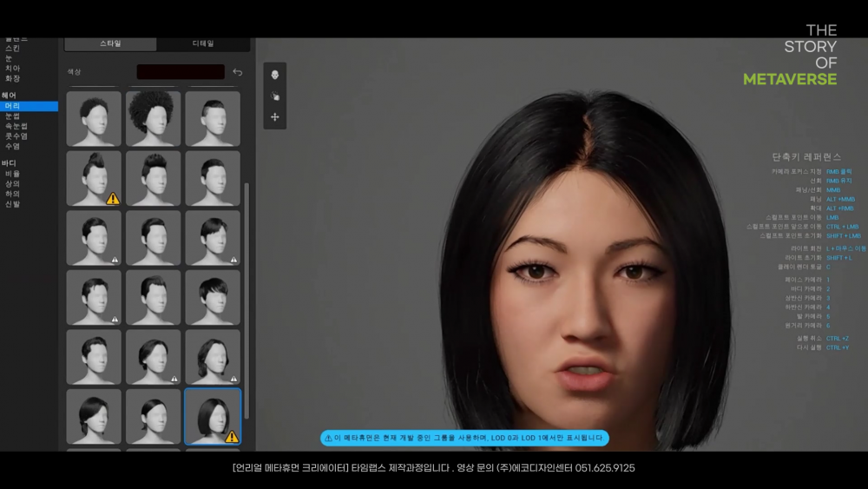Screen dimensions: 868x489
Task: Select 속눈썹 in the sidebar
Action: coord(16,126)
